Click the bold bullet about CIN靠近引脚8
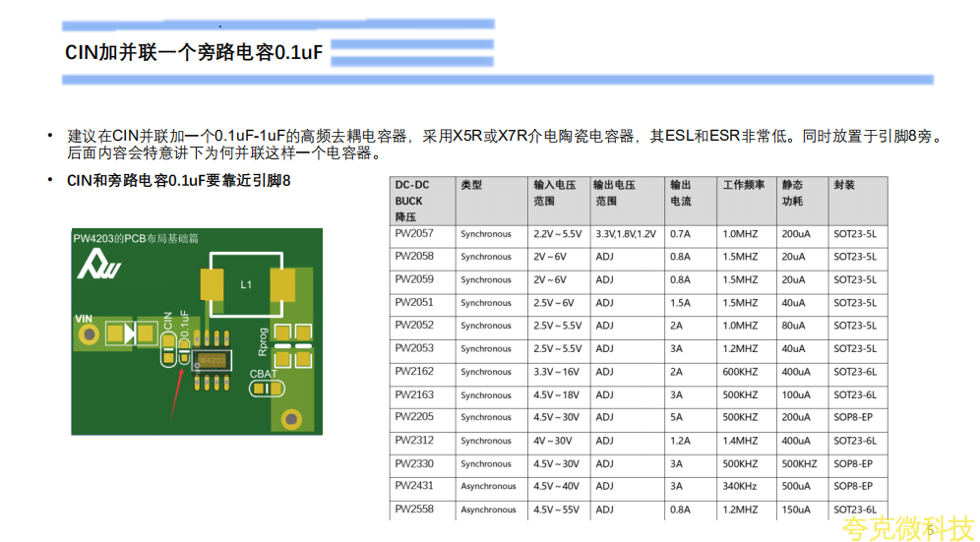 coord(178,181)
